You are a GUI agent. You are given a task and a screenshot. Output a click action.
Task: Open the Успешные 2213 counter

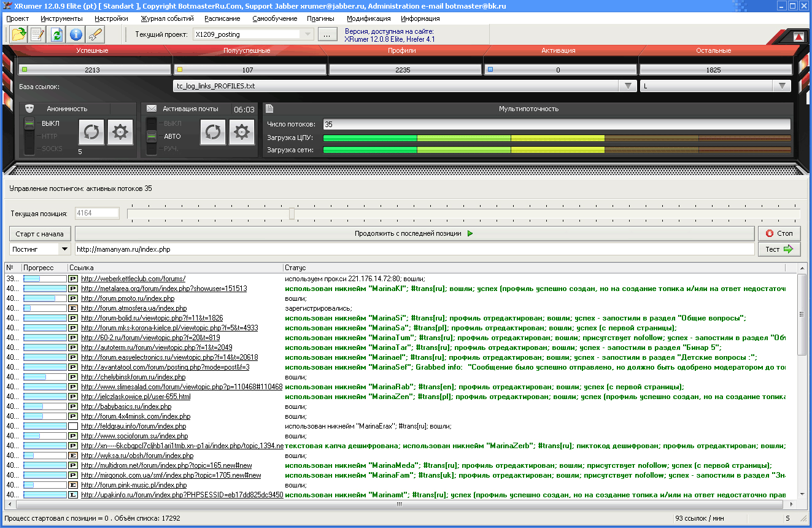point(95,70)
